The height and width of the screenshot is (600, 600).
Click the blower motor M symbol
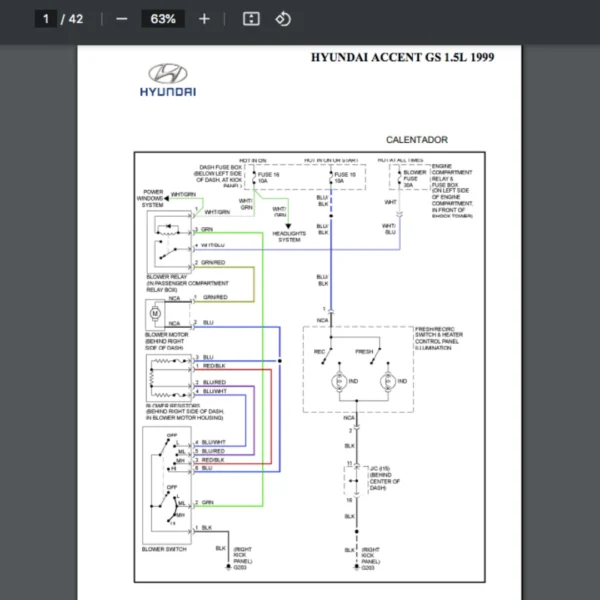click(154, 314)
